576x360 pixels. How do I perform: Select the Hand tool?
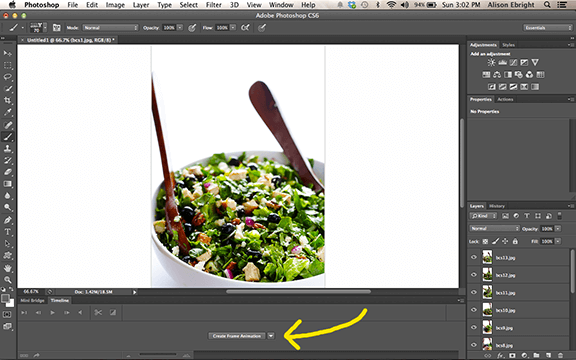point(7,268)
